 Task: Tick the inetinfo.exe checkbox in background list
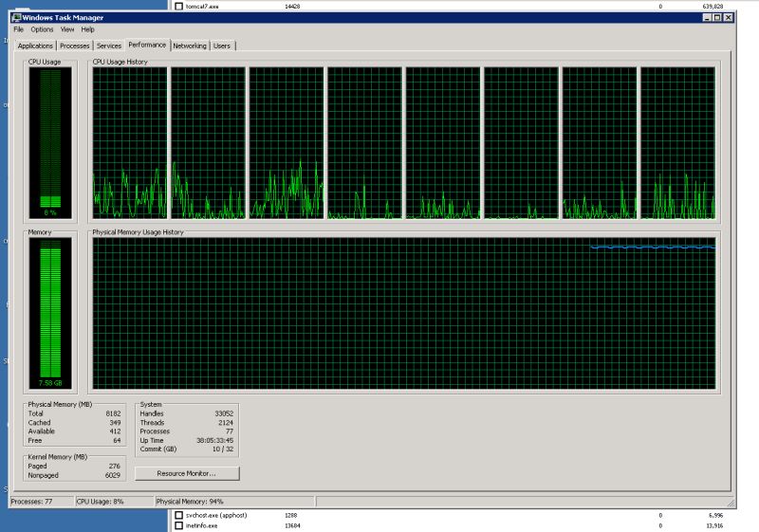(x=178, y=525)
